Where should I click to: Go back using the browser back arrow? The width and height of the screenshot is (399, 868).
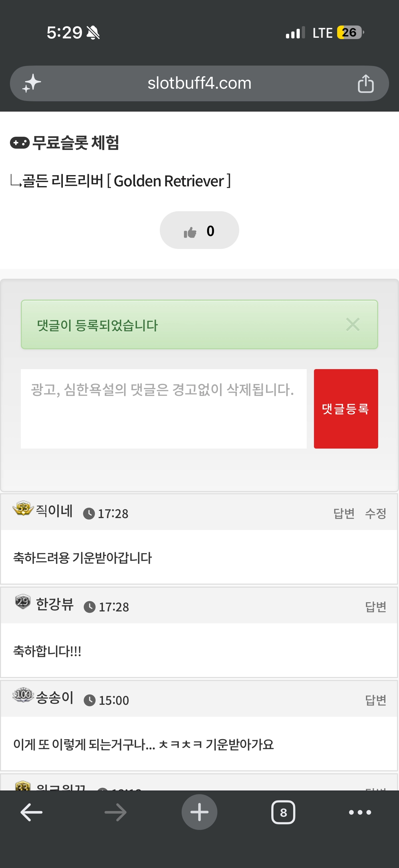(x=31, y=812)
